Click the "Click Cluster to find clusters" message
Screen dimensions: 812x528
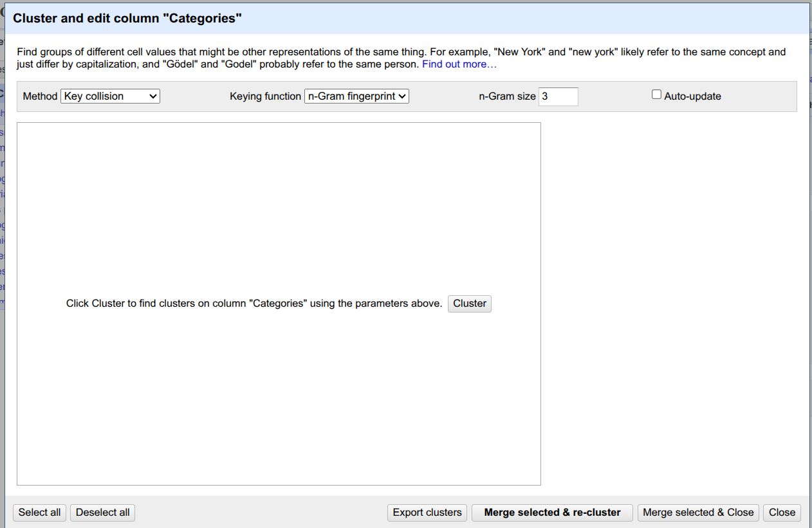click(x=254, y=304)
